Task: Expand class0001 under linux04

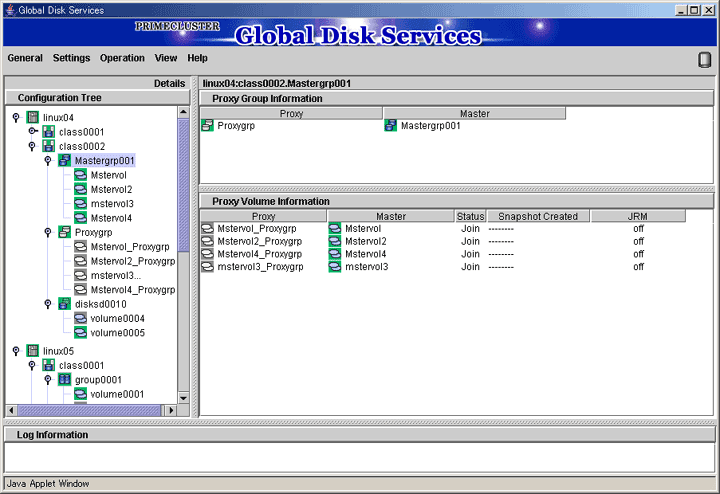Action: point(33,131)
